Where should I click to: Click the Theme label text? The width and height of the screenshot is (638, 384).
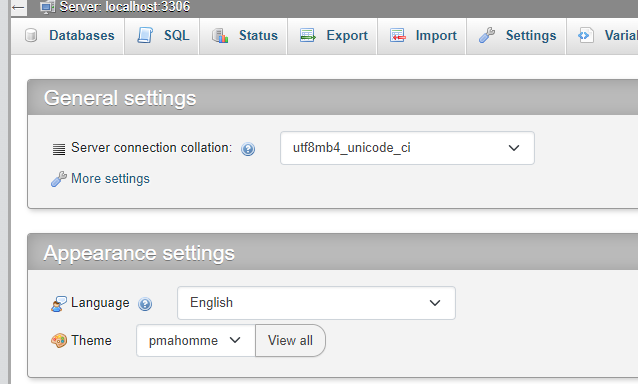pos(91,340)
